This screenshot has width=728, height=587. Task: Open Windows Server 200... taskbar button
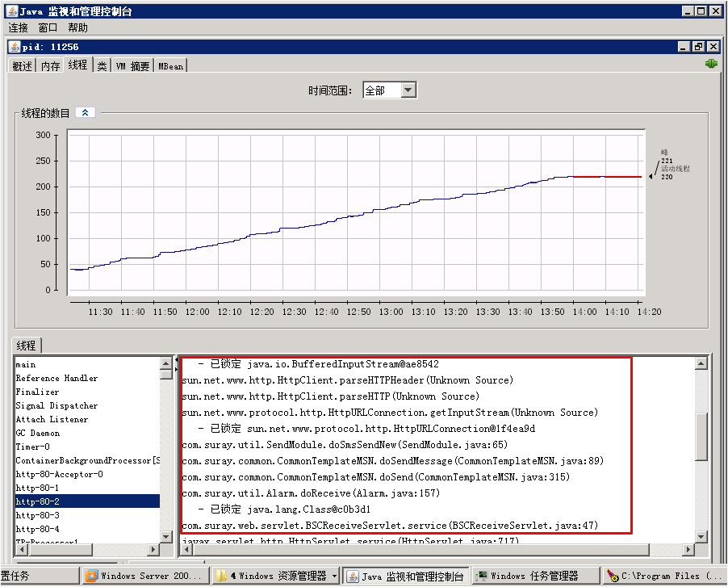[145, 576]
